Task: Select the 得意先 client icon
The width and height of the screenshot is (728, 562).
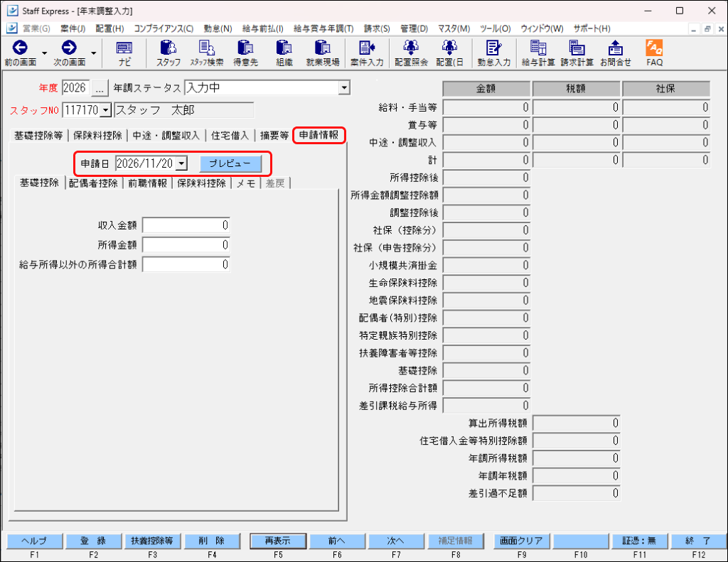Action: click(245, 53)
